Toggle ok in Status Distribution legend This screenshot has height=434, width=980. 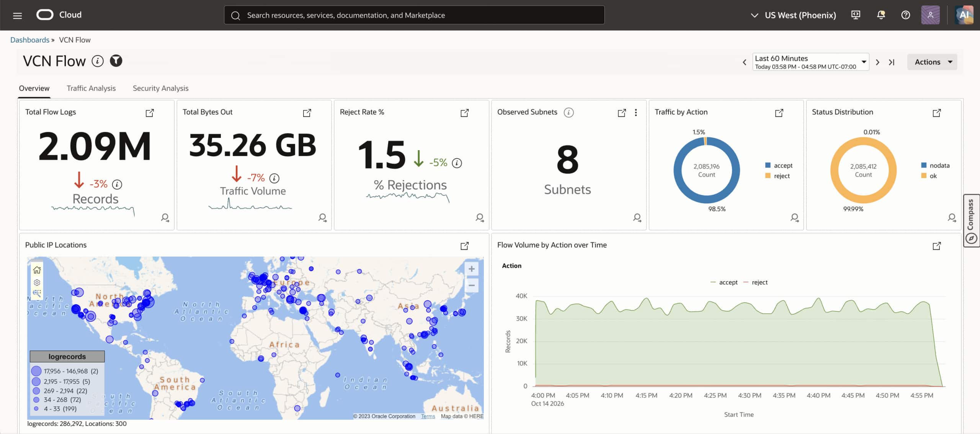pyautogui.click(x=929, y=176)
